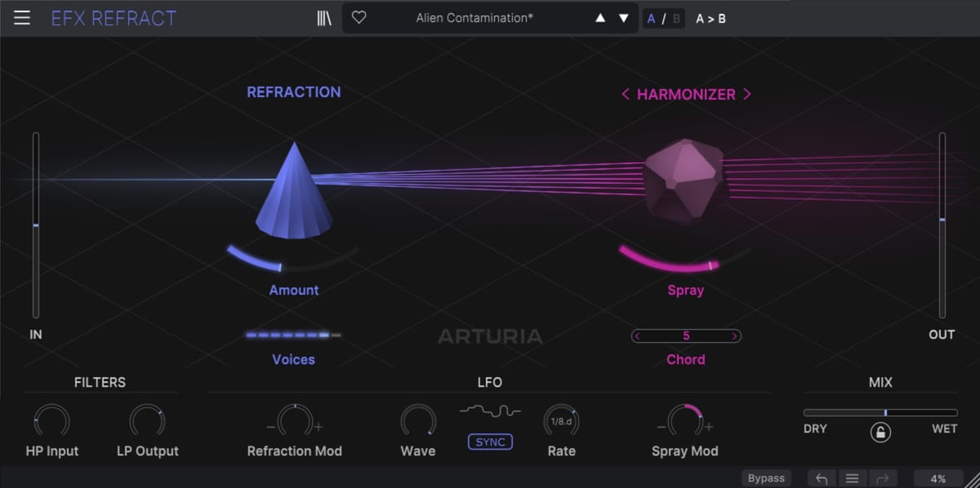This screenshot has width=980, height=488.
Task: Switch to next mode right of HARMONIZER
Action: (x=746, y=95)
